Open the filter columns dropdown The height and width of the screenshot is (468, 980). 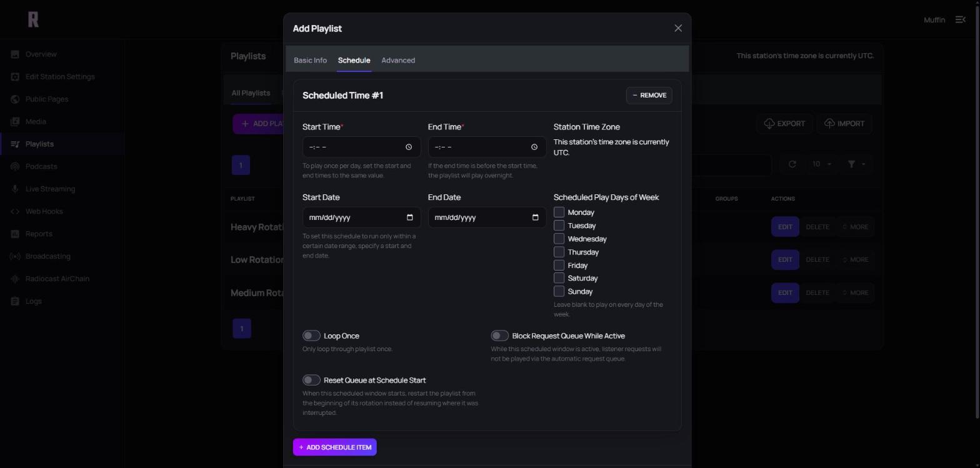click(856, 164)
